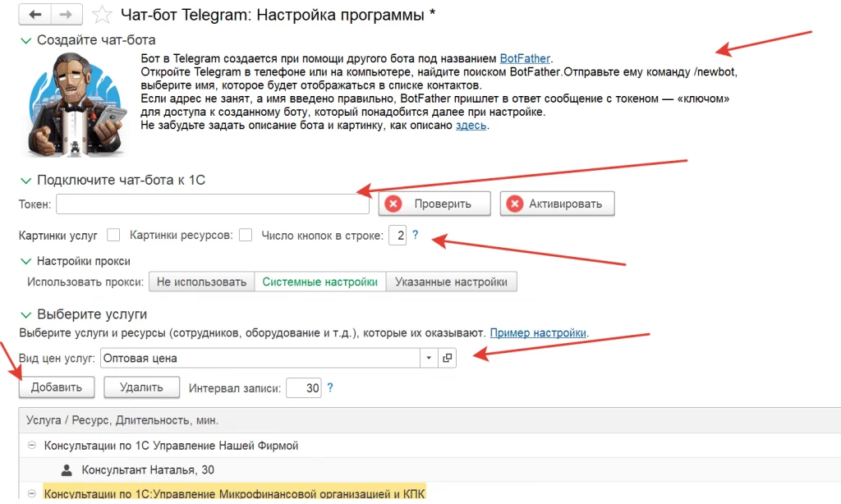Image resolution: width=841 pixels, height=504 pixels.
Task: Collapse the Создайте чат-бота section
Action: 25,41
